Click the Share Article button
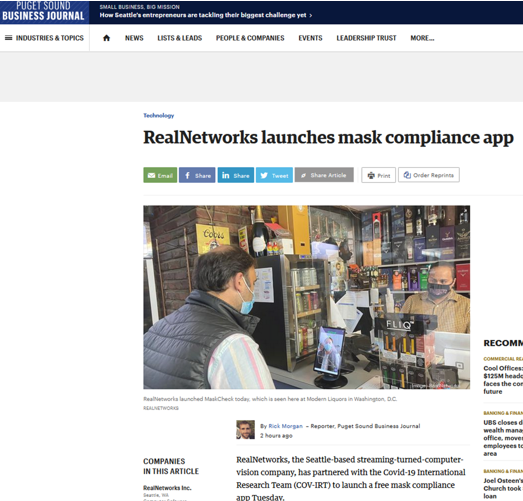This screenshot has width=523, height=501. 324,175
